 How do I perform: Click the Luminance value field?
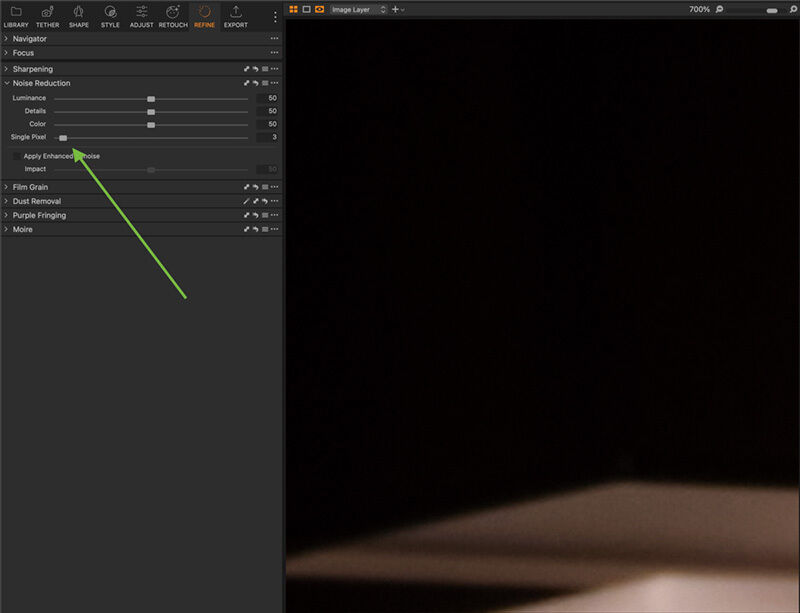(x=267, y=98)
